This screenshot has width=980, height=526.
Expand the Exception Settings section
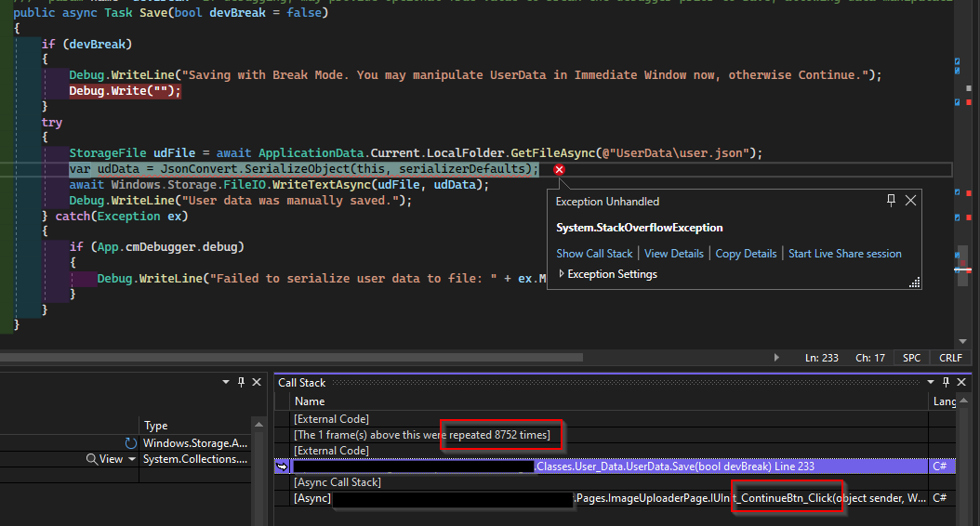point(562,274)
